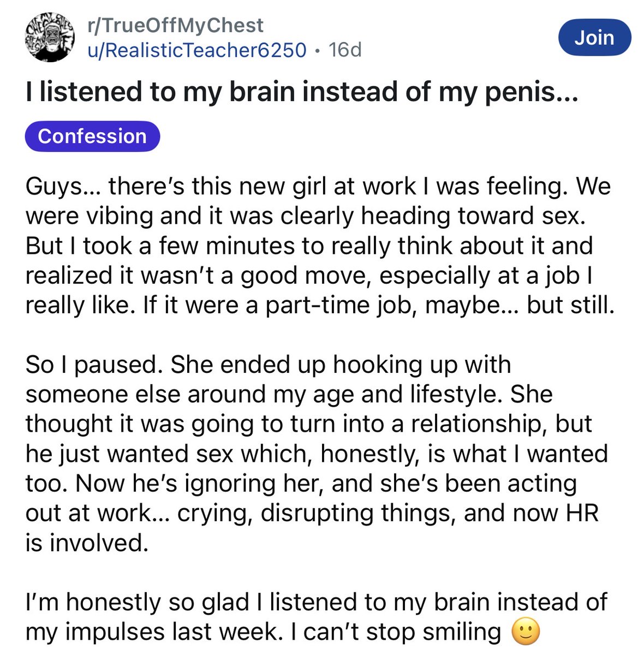The width and height of the screenshot is (644, 655).
Task: Click the word 'HR' in the post
Action: point(581,513)
